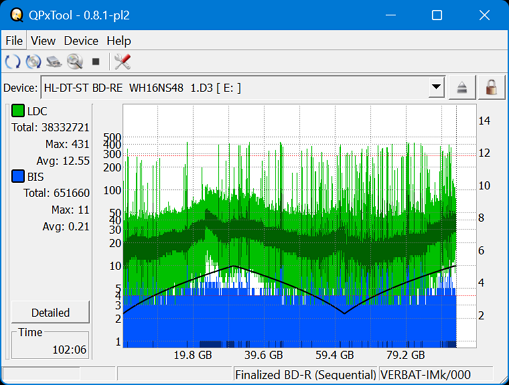Click the BIS legend label
509x385 pixels.
click(x=35, y=177)
